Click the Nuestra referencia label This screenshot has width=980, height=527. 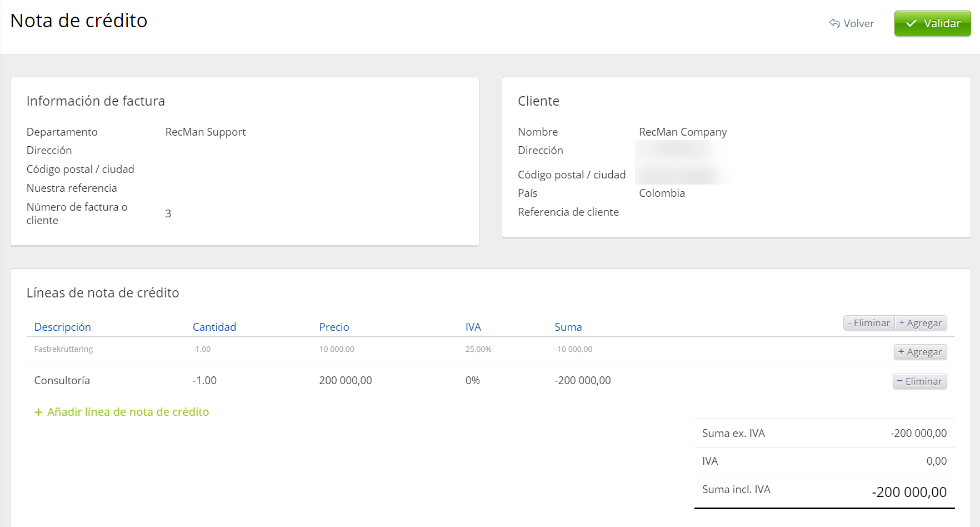72,188
